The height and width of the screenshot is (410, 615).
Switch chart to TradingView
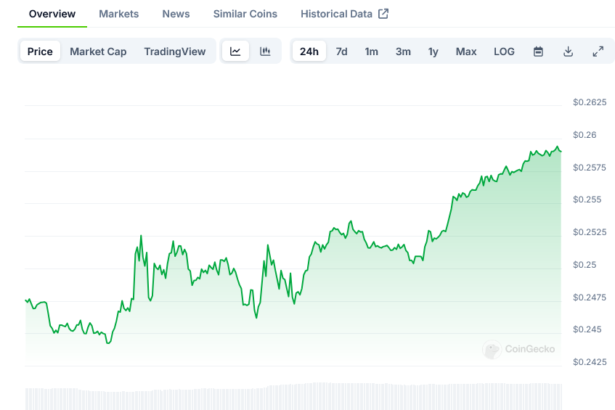[174, 52]
